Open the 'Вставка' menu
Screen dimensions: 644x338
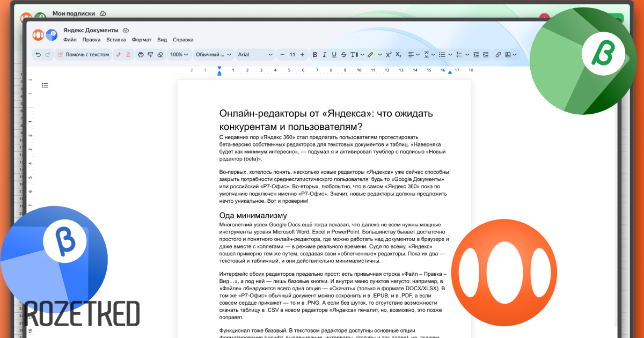point(116,40)
